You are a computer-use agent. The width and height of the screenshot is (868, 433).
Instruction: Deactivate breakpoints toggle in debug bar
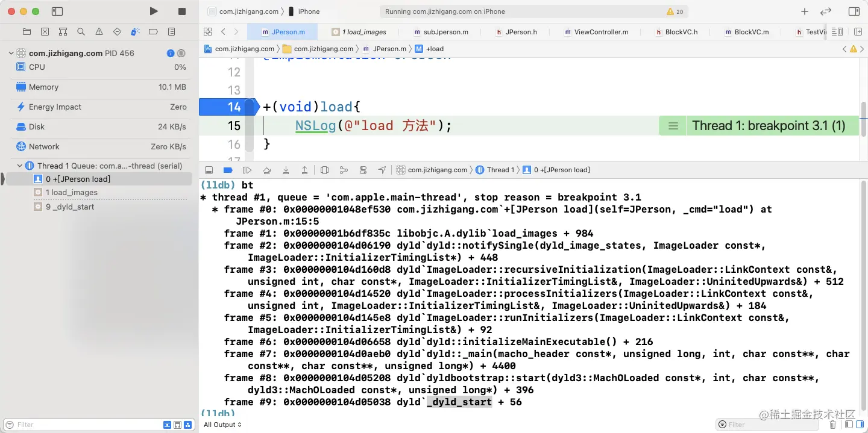(228, 170)
